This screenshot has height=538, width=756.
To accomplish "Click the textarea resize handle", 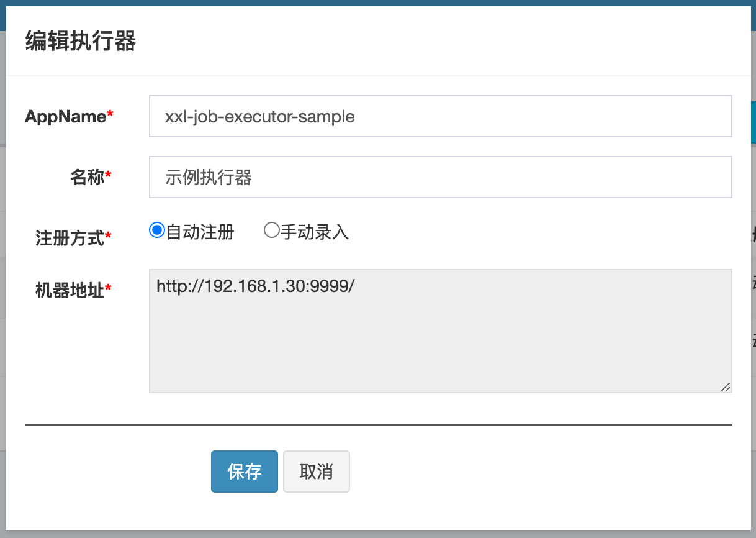I will click(x=726, y=386).
